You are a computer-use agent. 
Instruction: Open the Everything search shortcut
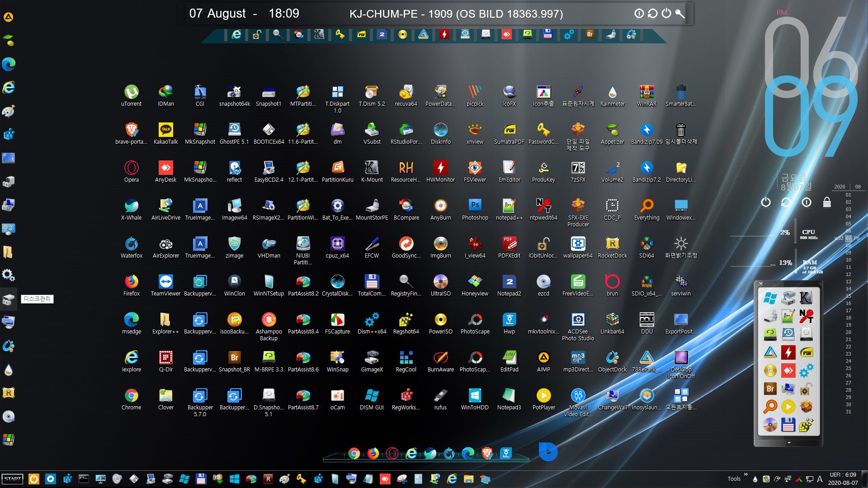(x=646, y=209)
